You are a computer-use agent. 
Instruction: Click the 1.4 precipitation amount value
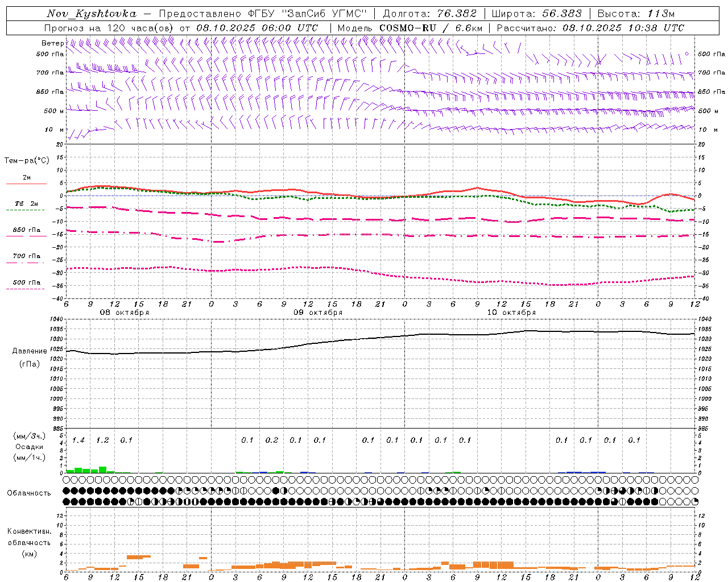click(x=78, y=440)
